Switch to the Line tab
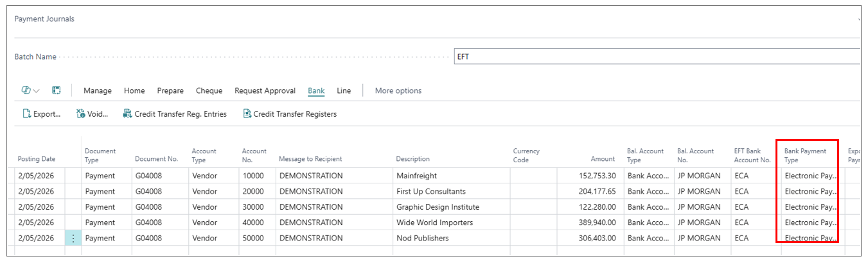 [x=344, y=90]
